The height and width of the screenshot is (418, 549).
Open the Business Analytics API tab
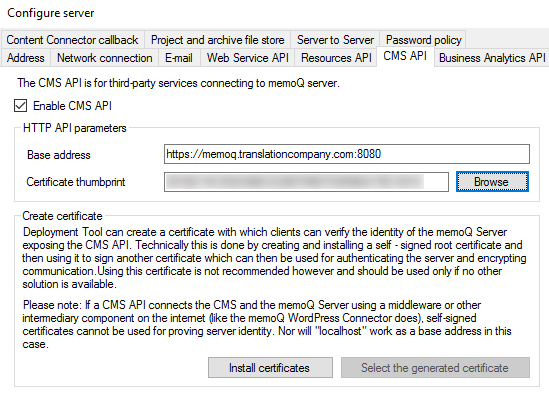[492, 58]
